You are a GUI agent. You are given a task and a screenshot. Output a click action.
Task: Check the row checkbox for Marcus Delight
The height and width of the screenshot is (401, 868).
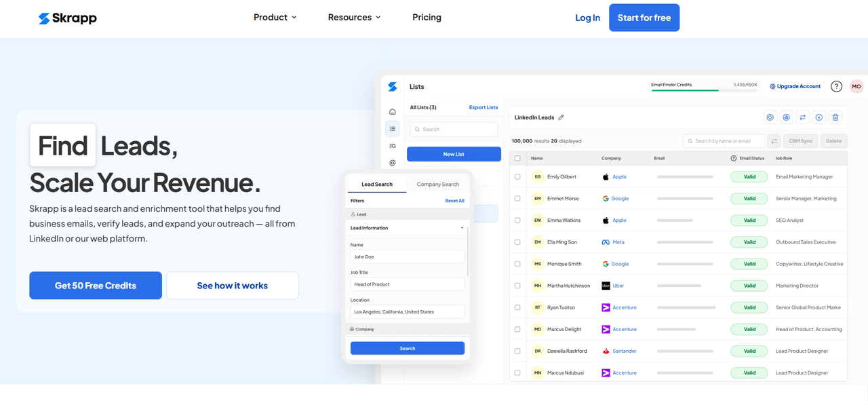click(x=517, y=329)
